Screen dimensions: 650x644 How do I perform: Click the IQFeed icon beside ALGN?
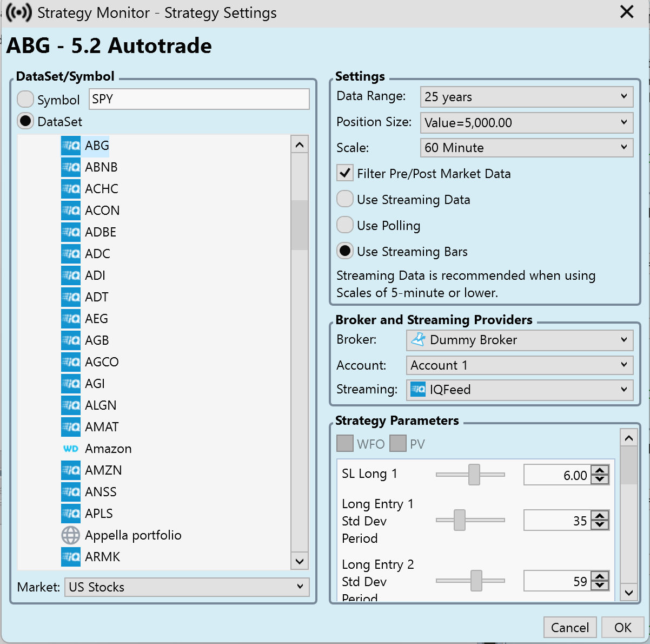[71, 405]
